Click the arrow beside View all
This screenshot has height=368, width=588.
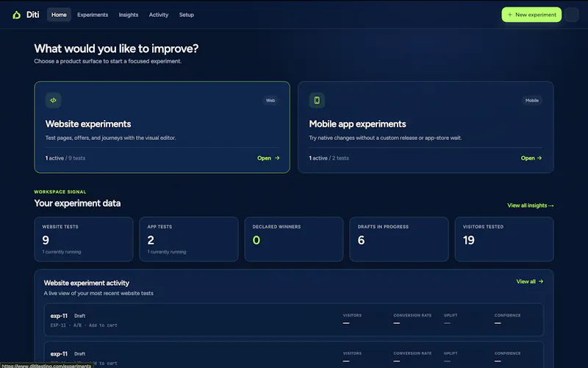point(541,281)
